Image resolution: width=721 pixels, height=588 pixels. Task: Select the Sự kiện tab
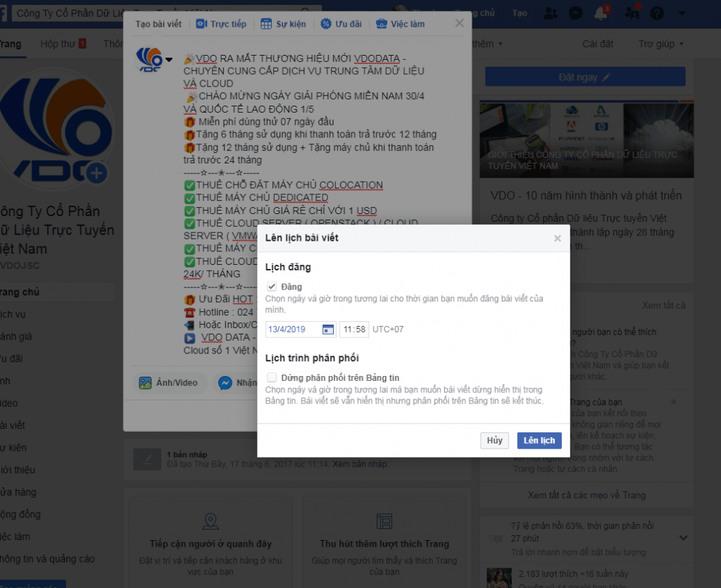283,24
